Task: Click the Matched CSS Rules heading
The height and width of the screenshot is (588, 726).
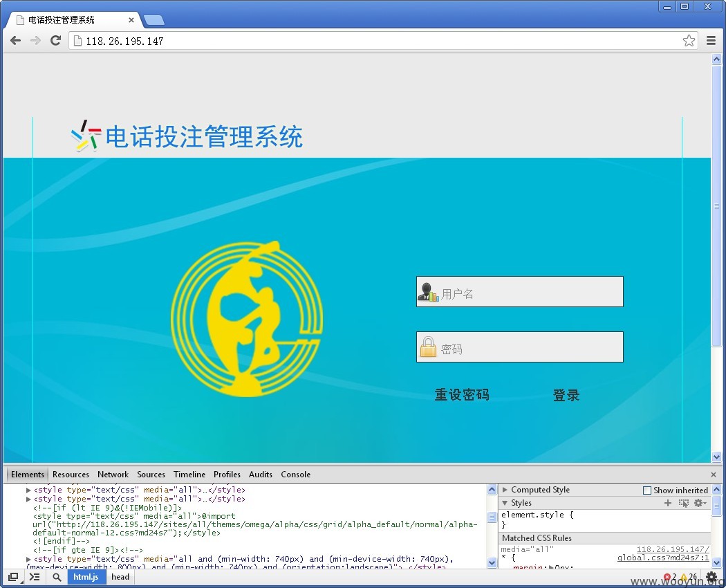Action: point(537,538)
